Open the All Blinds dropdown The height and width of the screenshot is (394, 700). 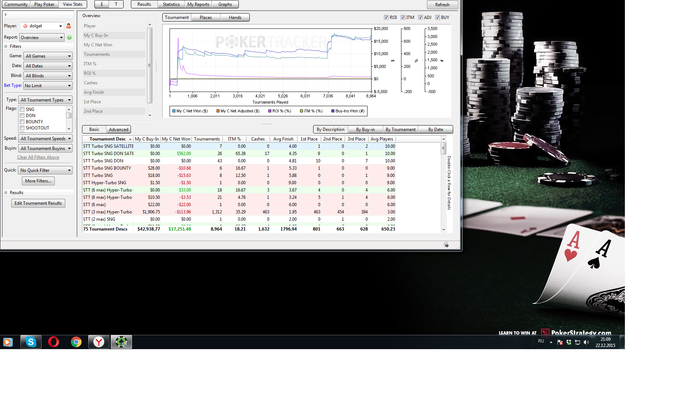pyautogui.click(x=48, y=76)
